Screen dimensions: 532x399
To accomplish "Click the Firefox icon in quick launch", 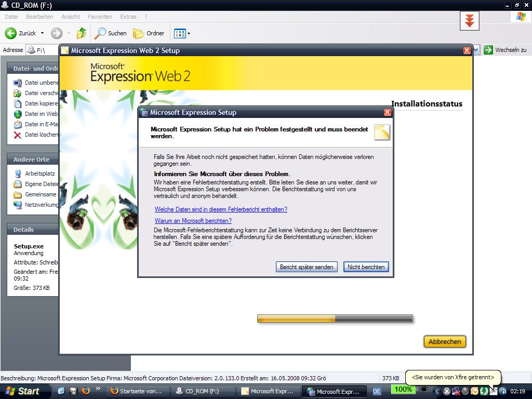I will (86, 391).
